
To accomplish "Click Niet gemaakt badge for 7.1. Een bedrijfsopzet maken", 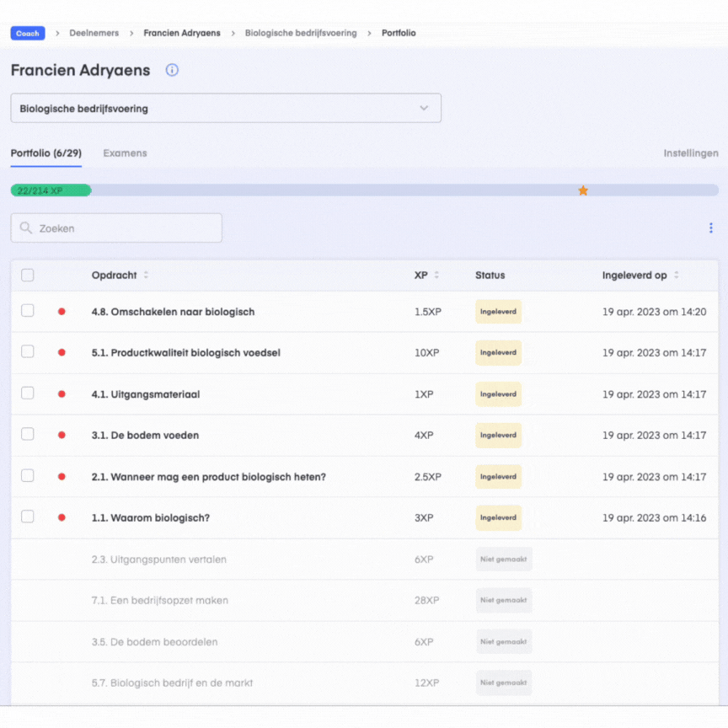I will coord(504,600).
